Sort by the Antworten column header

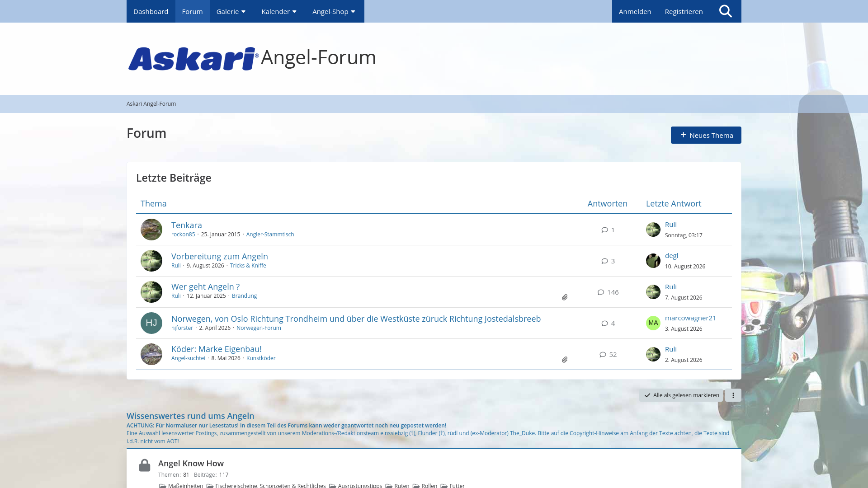(x=607, y=203)
